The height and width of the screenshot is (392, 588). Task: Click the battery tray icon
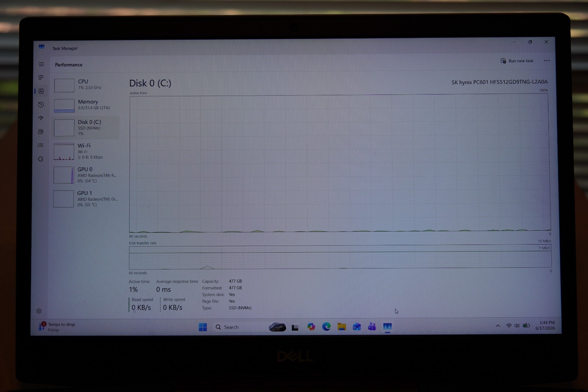pyautogui.click(x=526, y=325)
